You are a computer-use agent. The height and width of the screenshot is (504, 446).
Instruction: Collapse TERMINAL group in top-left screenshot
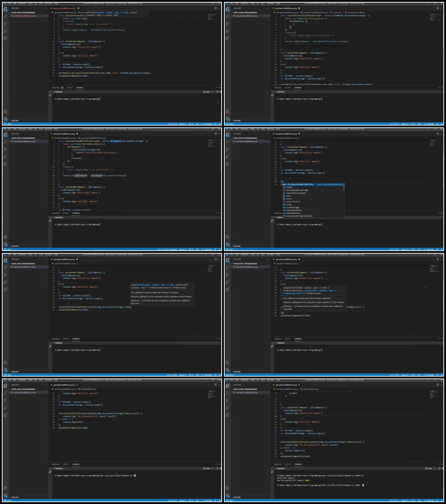pos(58,92)
